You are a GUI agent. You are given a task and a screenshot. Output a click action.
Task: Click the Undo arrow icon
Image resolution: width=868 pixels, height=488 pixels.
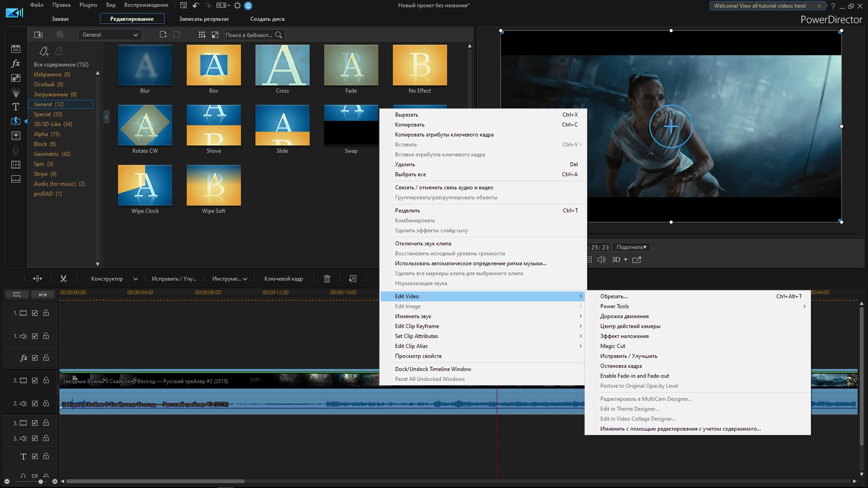pyautogui.click(x=196, y=5)
